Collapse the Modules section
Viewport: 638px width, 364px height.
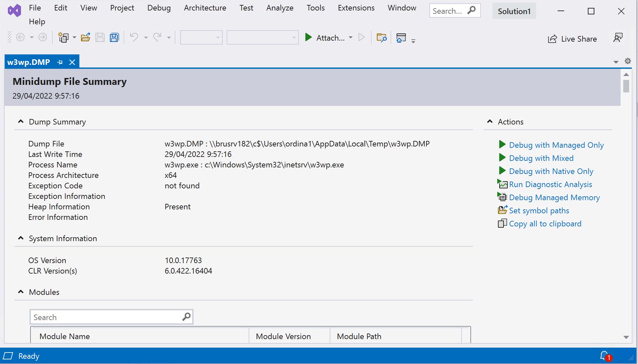click(x=21, y=292)
